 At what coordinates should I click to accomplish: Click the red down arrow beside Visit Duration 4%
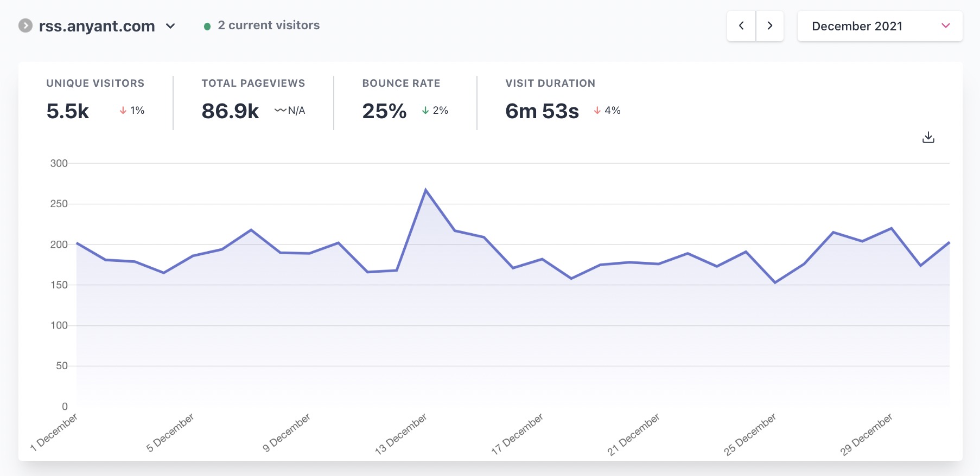(597, 111)
